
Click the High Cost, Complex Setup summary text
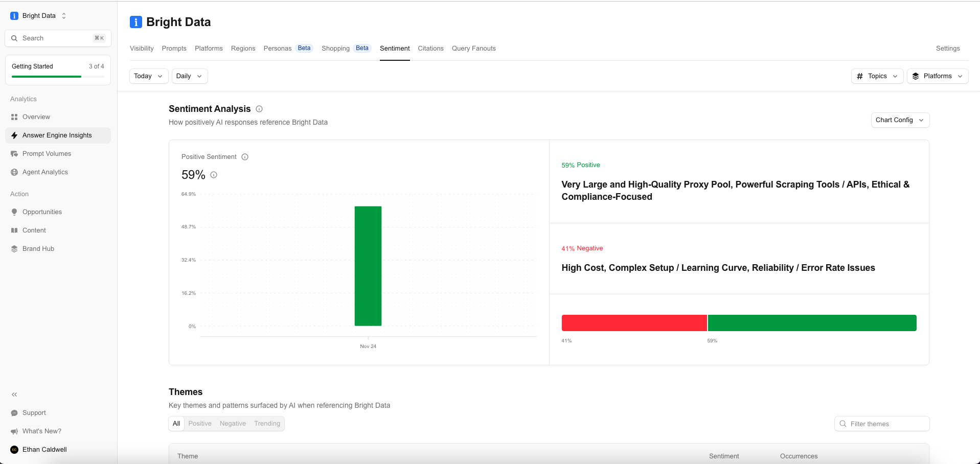click(x=718, y=268)
